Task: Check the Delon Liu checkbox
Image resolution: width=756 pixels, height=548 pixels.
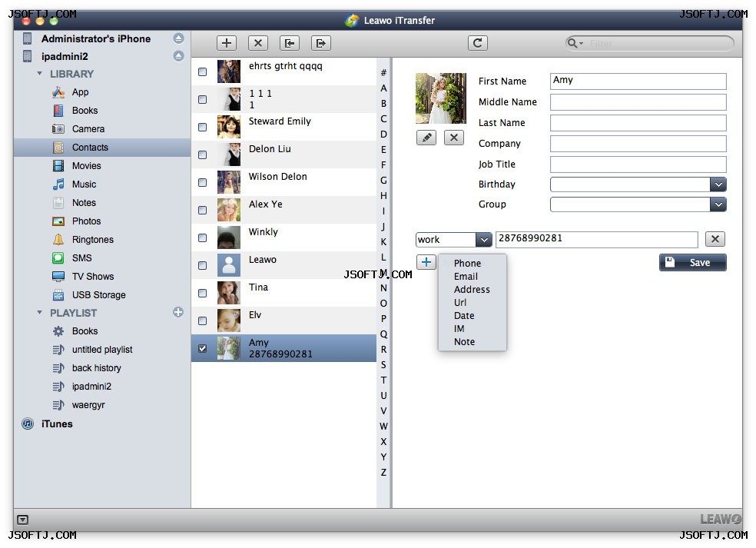Action: point(203,154)
